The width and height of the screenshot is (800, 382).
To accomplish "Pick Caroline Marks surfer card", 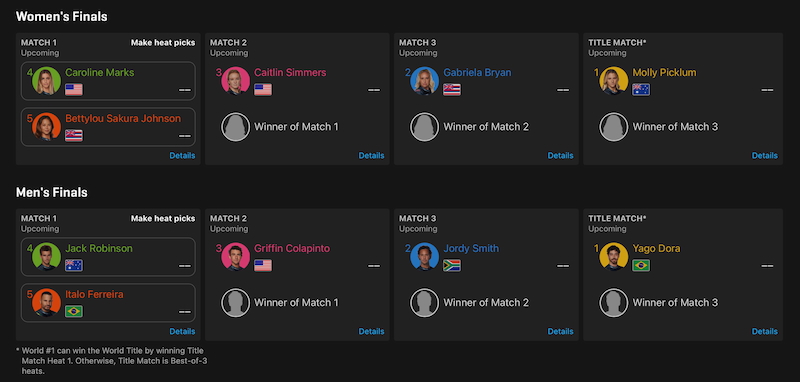I will (108, 81).
